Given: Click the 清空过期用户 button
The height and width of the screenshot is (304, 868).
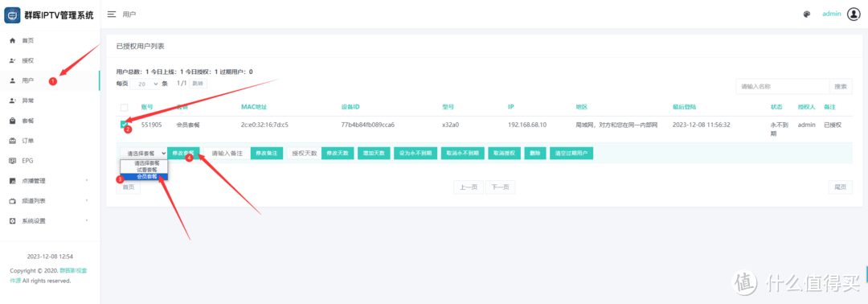Looking at the screenshot, I should point(571,154).
